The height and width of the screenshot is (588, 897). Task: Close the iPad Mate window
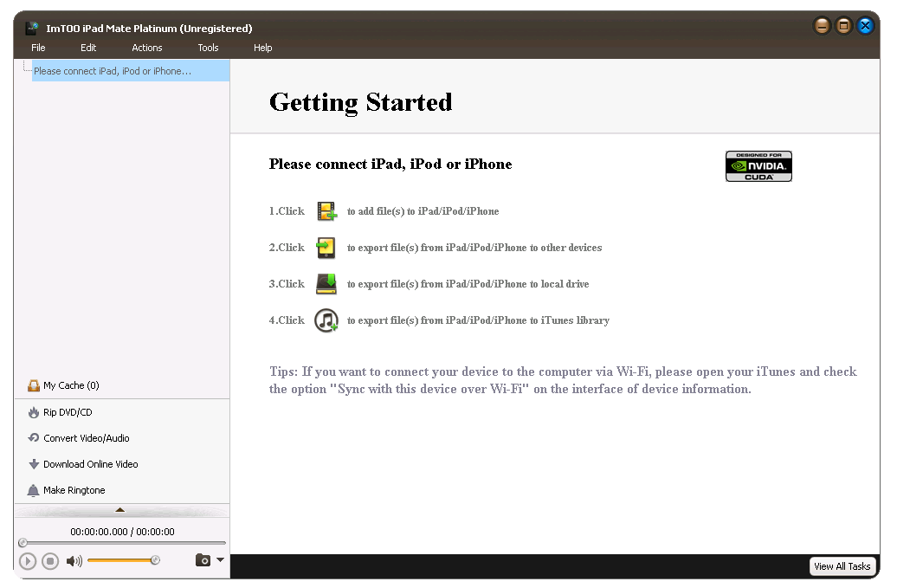click(865, 26)
